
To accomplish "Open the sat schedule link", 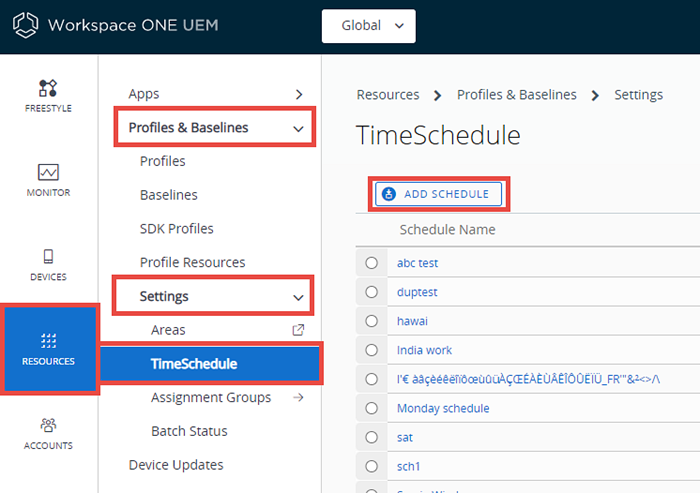I will tap(404, 437).
